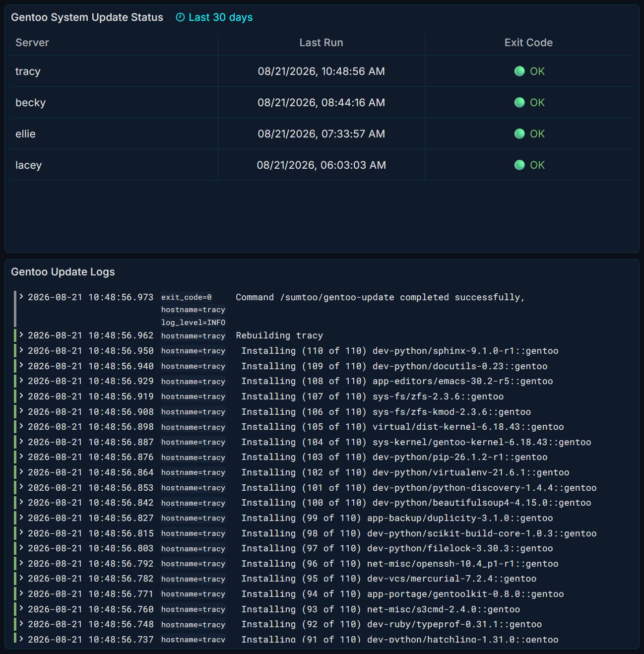Expand the sys-fs/zfs-2.3.6 install log line
Image resolution: width=644 pixels, height=654 pixels.
(21, 396)
